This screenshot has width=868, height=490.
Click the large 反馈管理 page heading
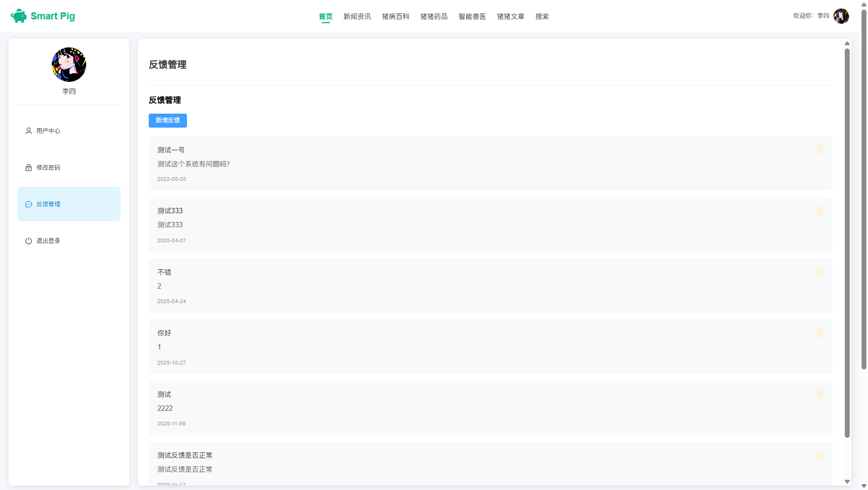pos(168,65)
